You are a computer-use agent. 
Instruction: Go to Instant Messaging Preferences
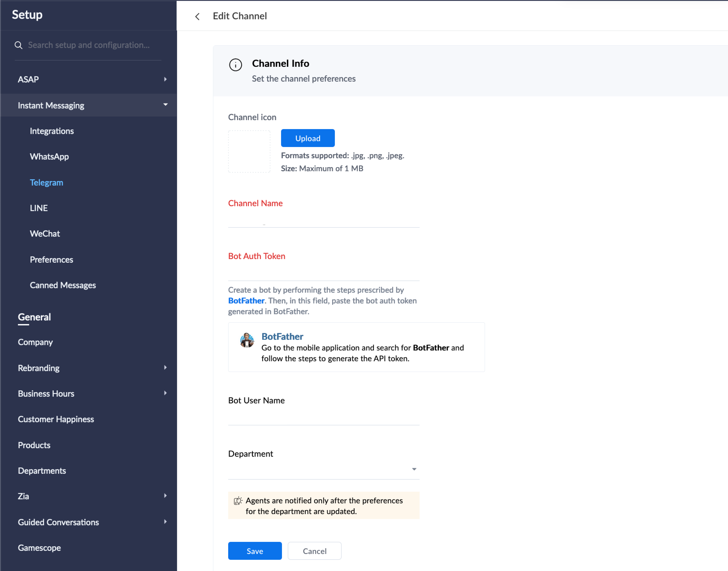(x=52, y=260)
